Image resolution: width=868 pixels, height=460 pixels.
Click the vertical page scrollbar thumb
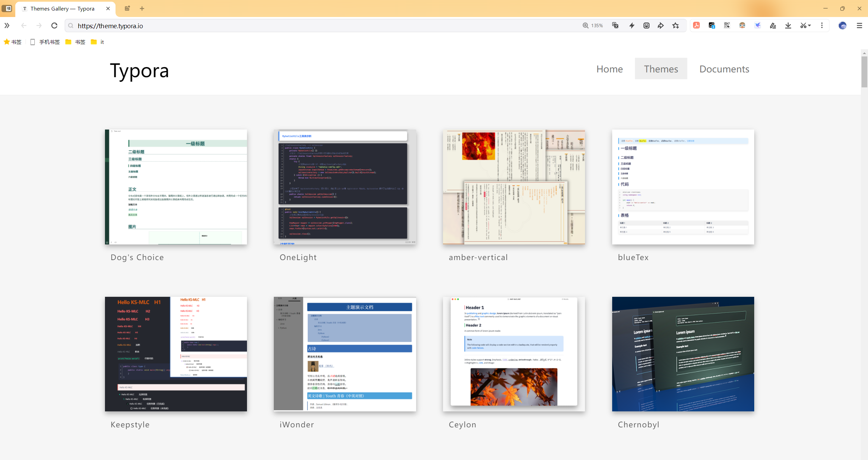click(864, 72)
